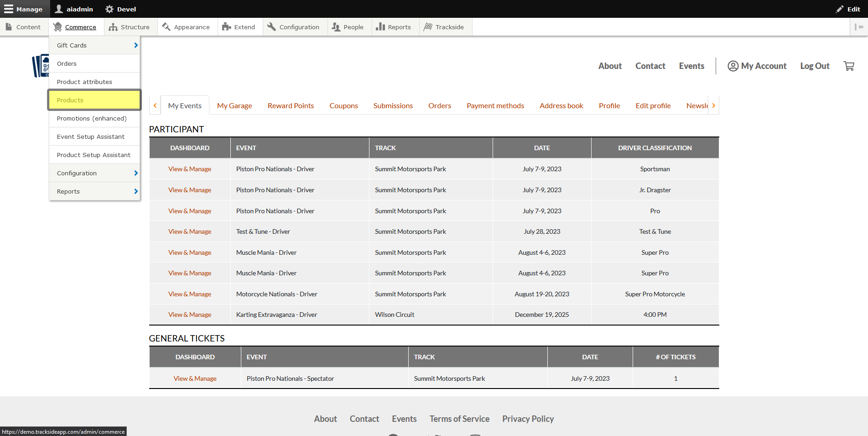View & Manage Piston Pro Nationals - Spectator

pyautogui.click(x=195, y=378)
